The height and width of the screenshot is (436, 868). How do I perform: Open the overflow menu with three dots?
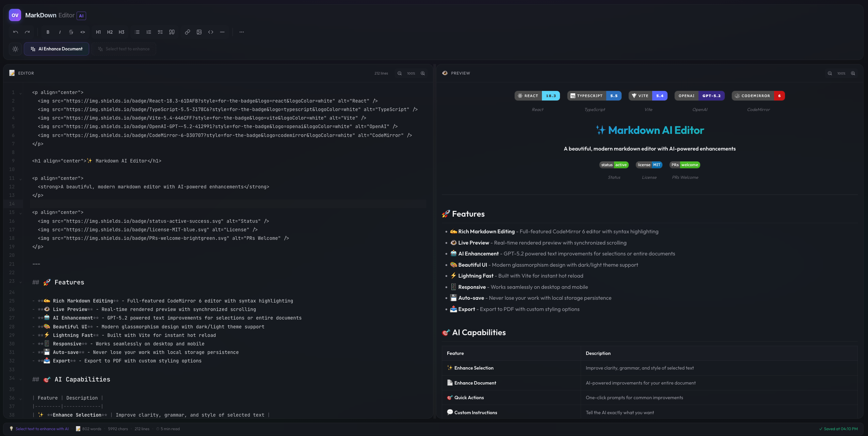click(242, 32)
